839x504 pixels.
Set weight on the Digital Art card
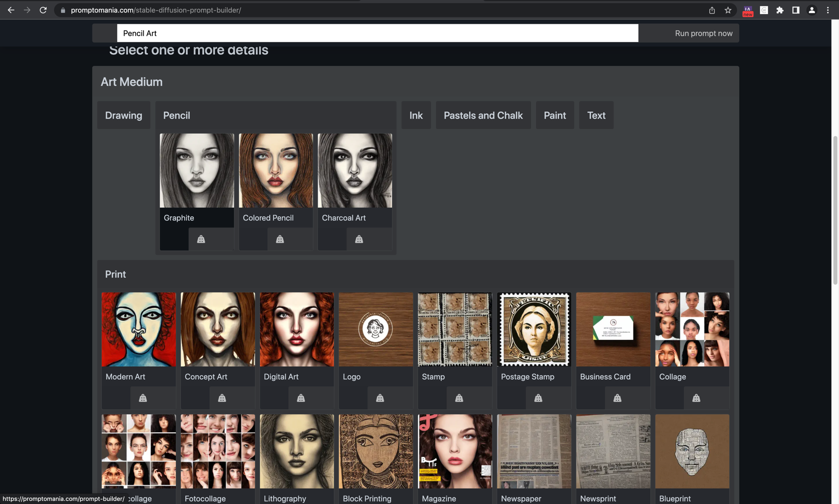(301, 398)
